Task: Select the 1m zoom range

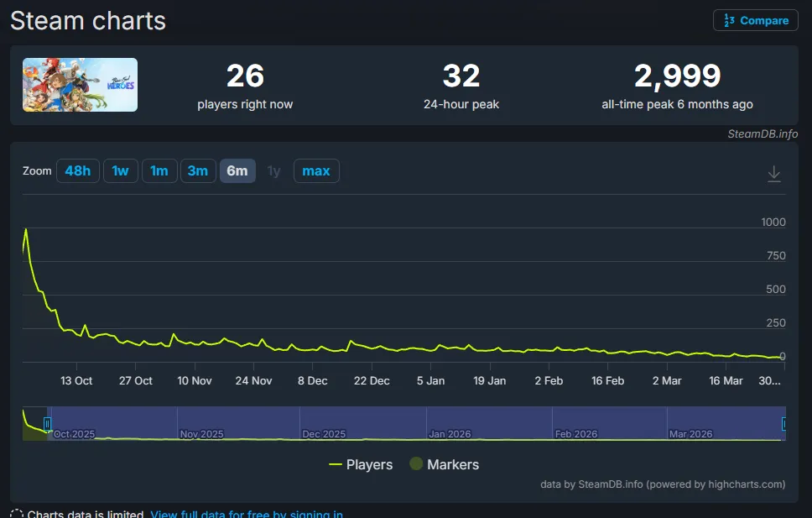Action: (x=159, y=170)
